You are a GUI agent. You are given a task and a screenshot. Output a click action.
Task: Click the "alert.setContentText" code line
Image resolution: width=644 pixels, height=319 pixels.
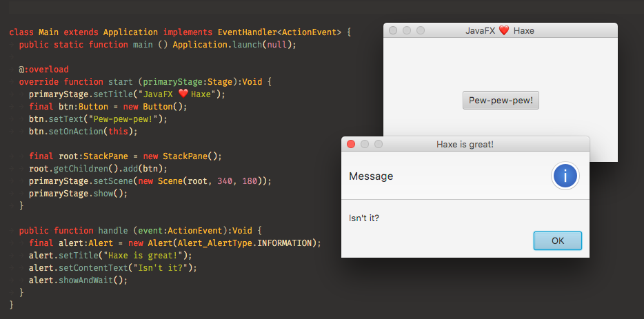pos(113,268)
